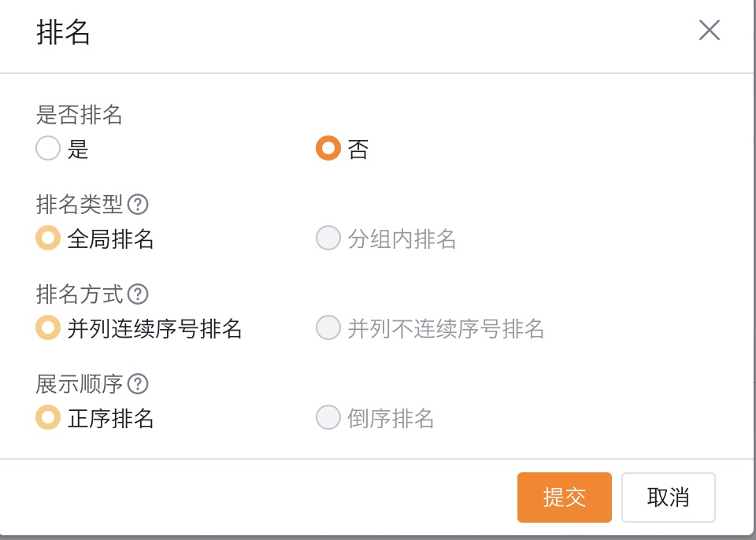This screenshot has width=756, height=540.
Task: Switch to 倒序排名 display order
Action: tap(328, 417)
